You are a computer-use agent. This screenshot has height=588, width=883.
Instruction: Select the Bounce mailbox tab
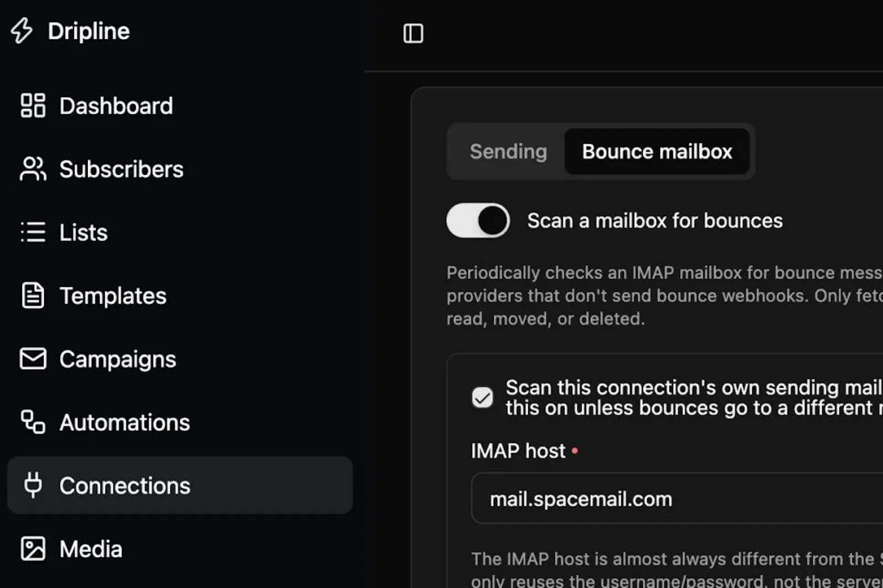coord(657,151)
